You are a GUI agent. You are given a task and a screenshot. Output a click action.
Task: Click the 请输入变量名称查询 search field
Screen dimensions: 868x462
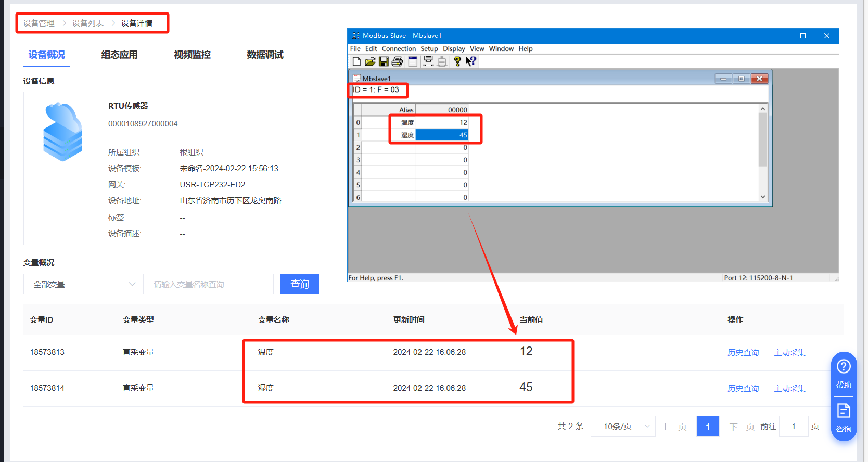(208, 284)
